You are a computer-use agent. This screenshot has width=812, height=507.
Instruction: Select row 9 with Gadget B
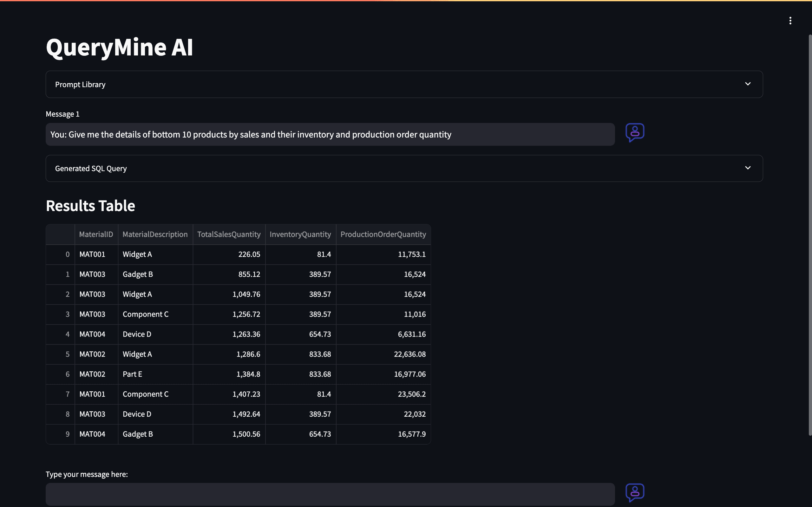[138, 434]
